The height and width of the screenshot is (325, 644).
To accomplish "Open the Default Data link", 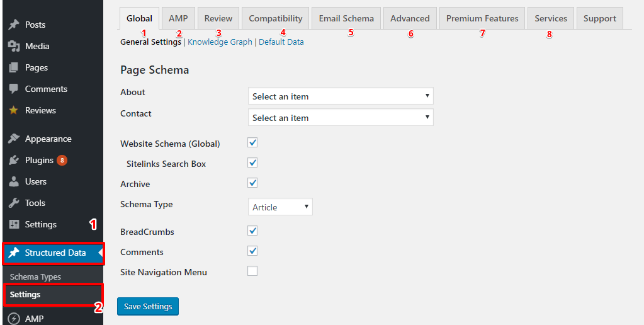I will point(281,42).
